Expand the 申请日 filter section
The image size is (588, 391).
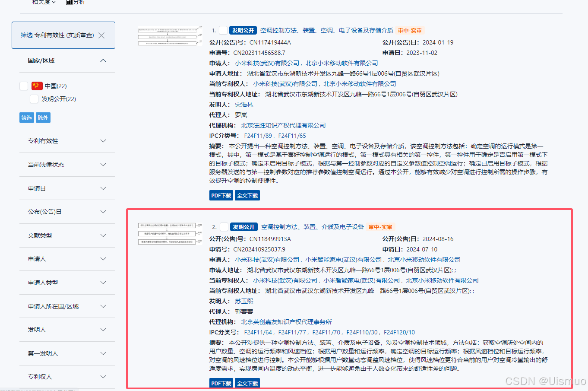coord(67,188)
